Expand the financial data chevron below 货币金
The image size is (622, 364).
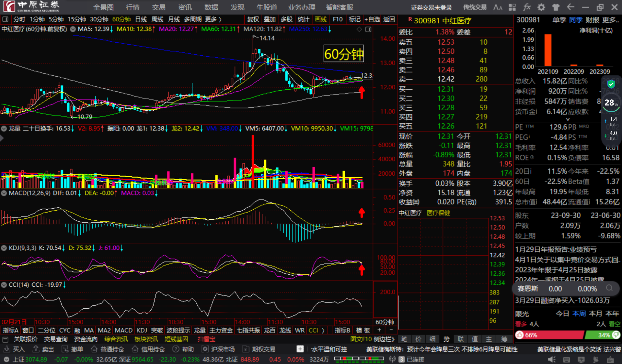click(x=568, y=119)
